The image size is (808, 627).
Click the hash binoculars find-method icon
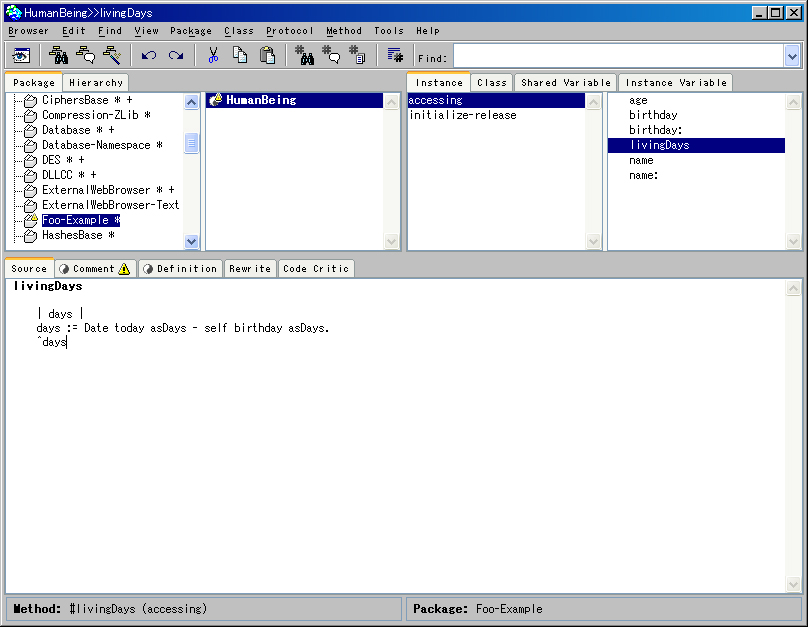coord(304,55)
